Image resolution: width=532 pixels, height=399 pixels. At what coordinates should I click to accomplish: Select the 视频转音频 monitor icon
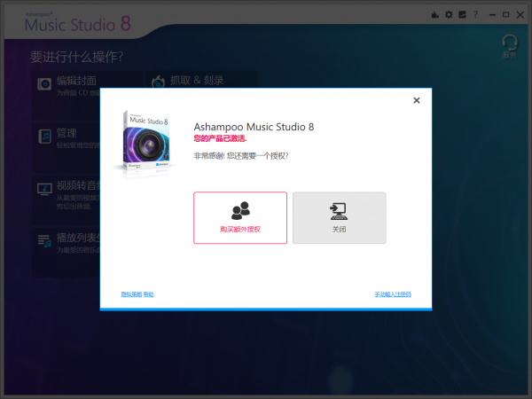(x=44, y=189)
